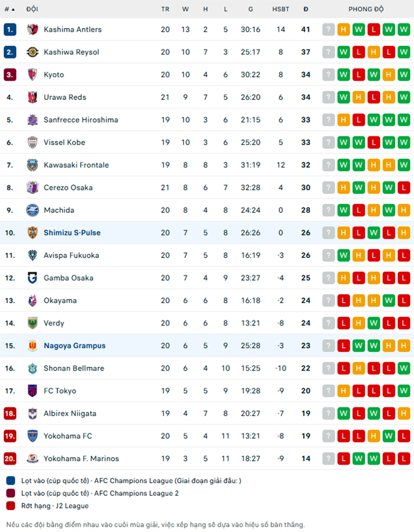Open the Shimizu S-Pulse team link
This screenshot has width=414, height=532.
click(72, 233)
